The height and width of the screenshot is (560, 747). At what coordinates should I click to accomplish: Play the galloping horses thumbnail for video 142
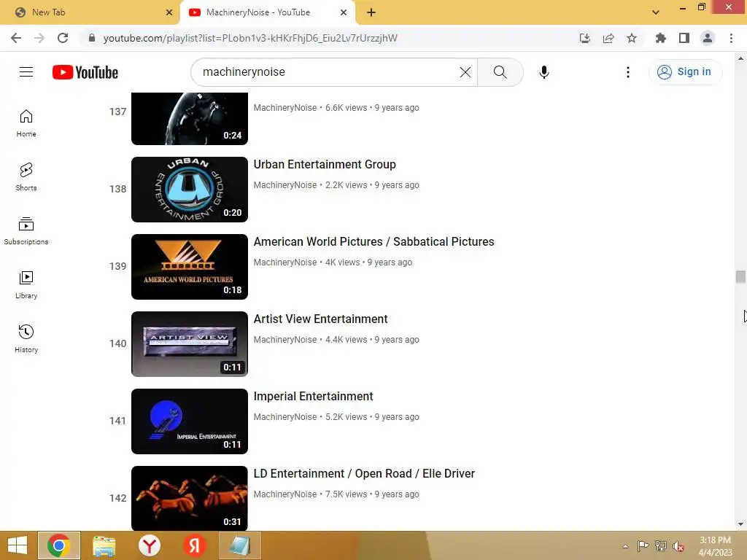coord(190,498)
